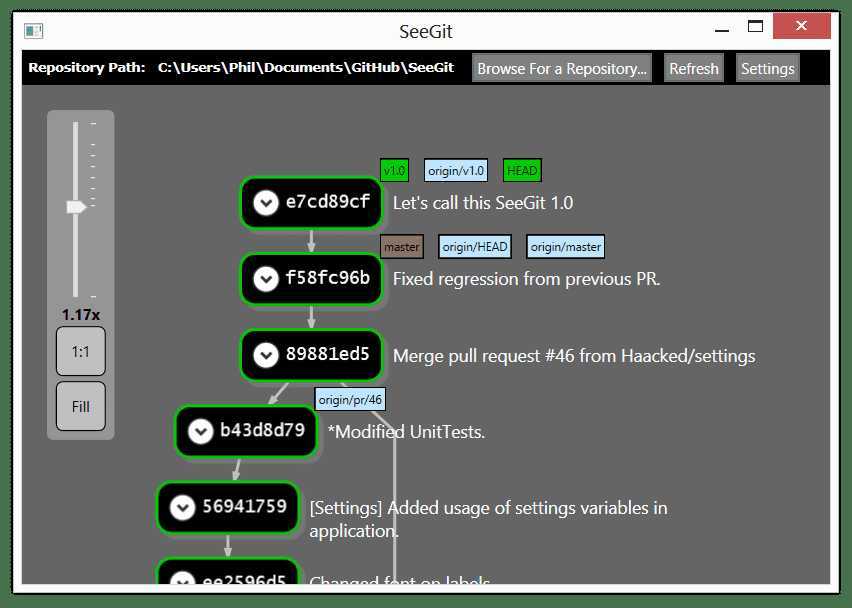The height and width of the screenshot is (608, 852).
Task: Close the SeeGit window
Action: coord(801,26)
